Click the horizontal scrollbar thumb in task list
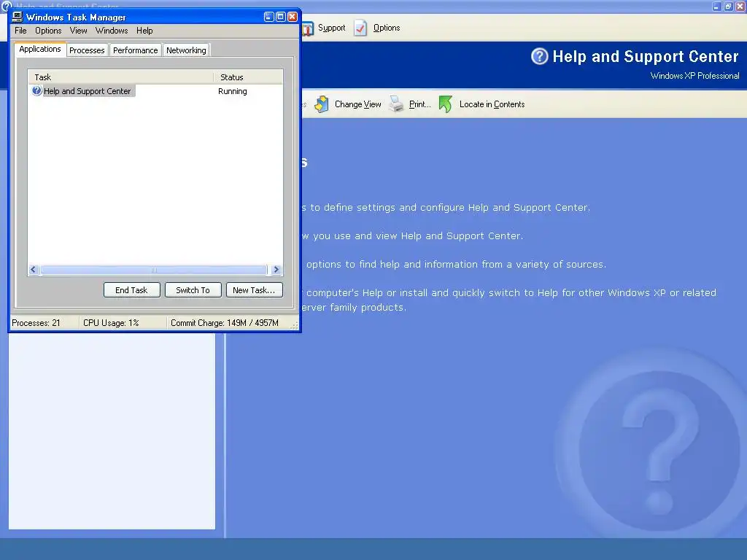Screen dimensions: 747x560 pos(154,270)
